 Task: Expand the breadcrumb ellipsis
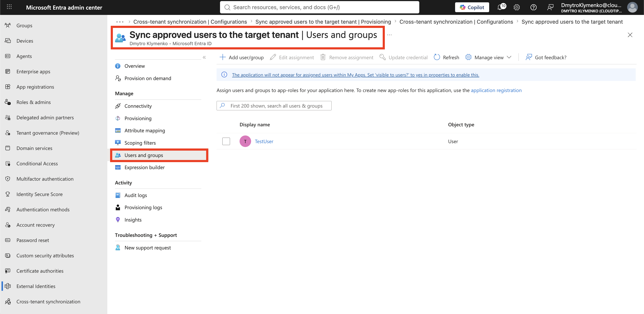click(x=120, y=22)
